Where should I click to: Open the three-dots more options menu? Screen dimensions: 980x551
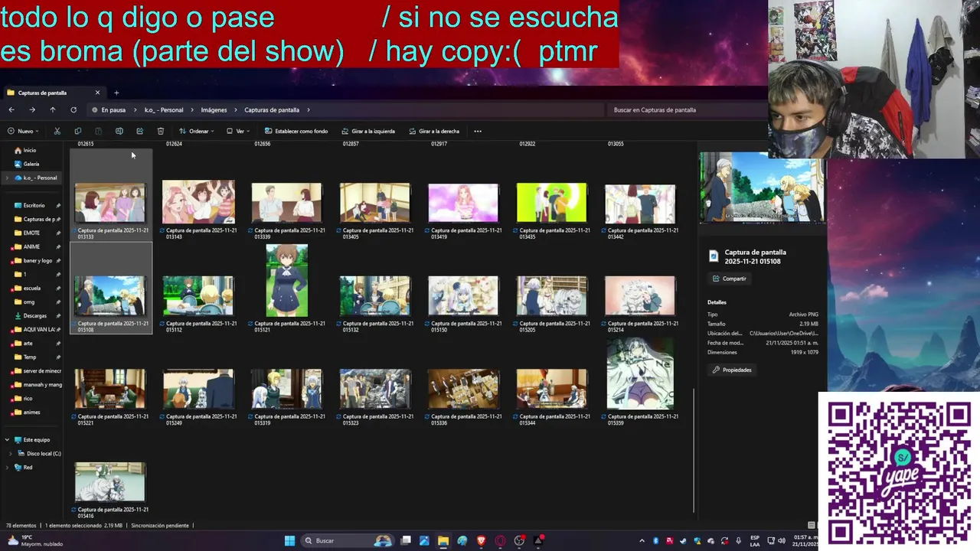pos(478,131)
